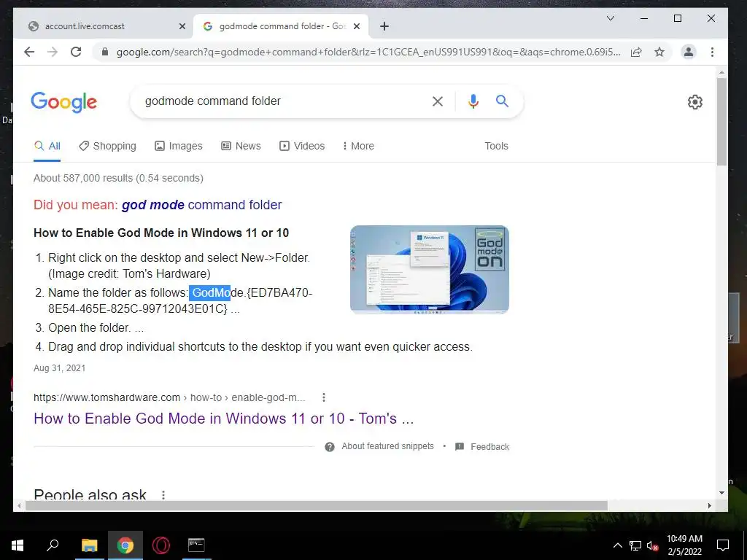This screenshot has height=560, width=747.
Task: Open the tab search chevron
Action: [611, 18]
